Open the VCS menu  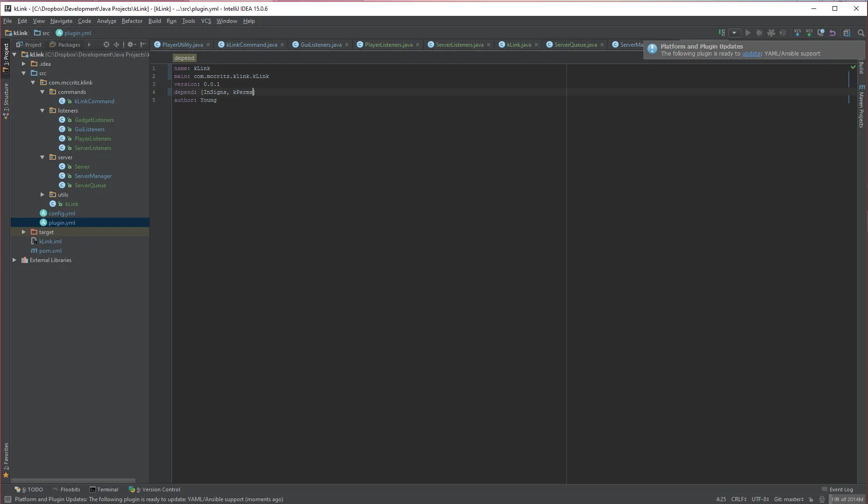(206, 21)
